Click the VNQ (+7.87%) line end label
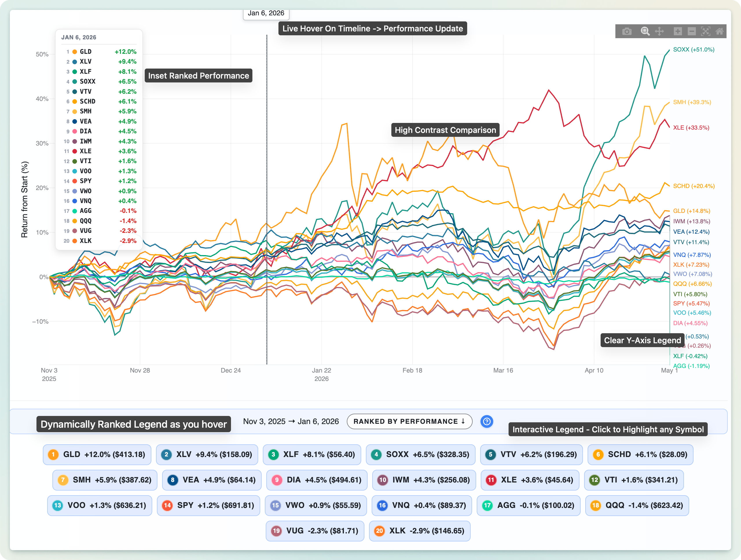The height and width of the screenshot is (560, 741). [x=692, y=255]
